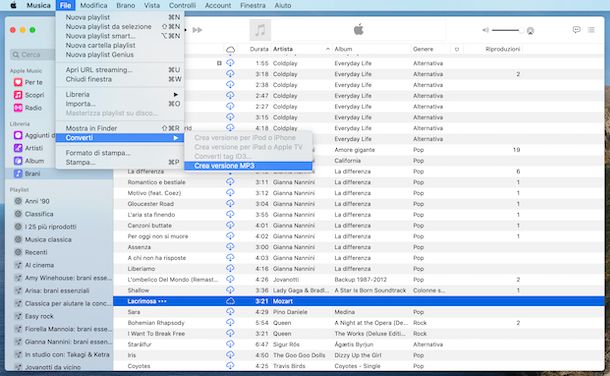The height and width of the screenshot is (376, 610).
Task: Select Nuova playlist menu entry
Action: point(120,17)
